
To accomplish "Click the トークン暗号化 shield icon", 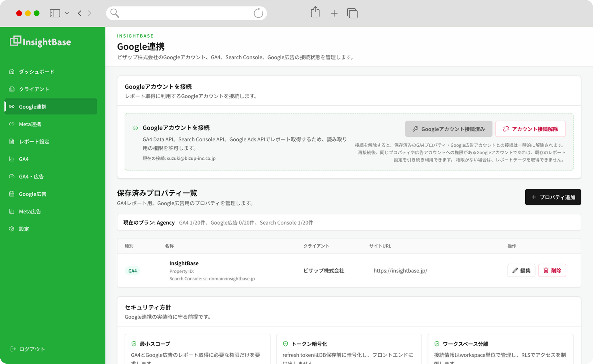I will (285, 344).
